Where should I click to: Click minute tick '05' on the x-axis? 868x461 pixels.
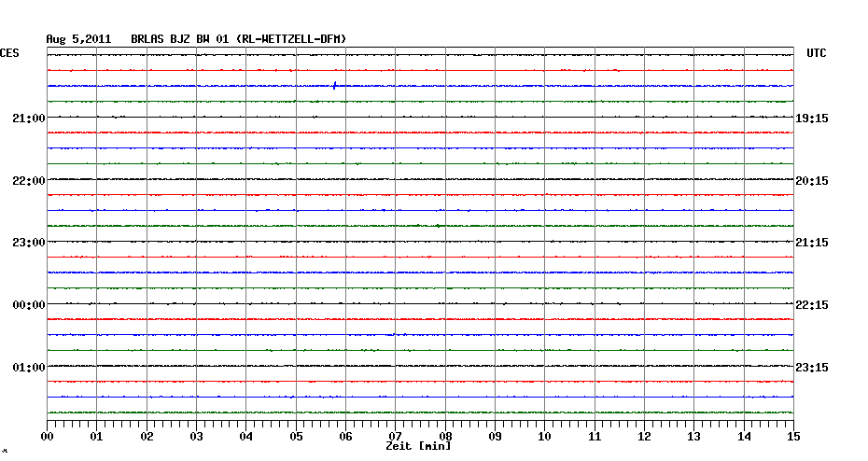pos(296,437)
